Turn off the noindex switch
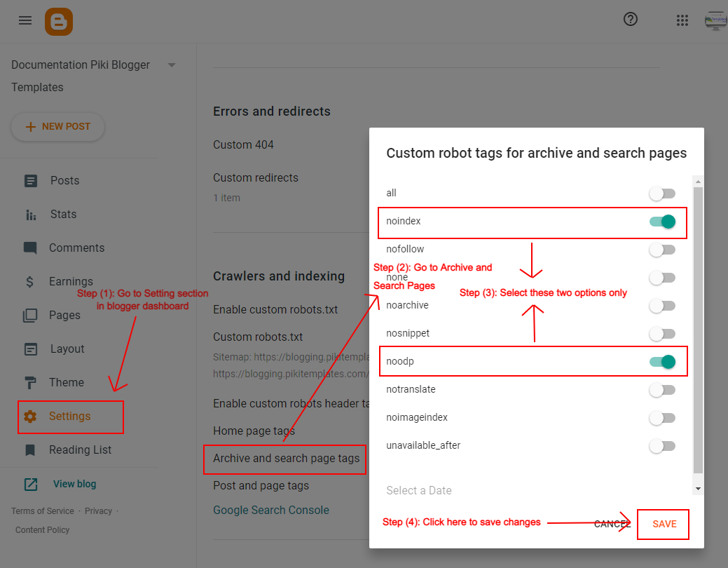Screen dimensions: 728x568 point(662,222)
